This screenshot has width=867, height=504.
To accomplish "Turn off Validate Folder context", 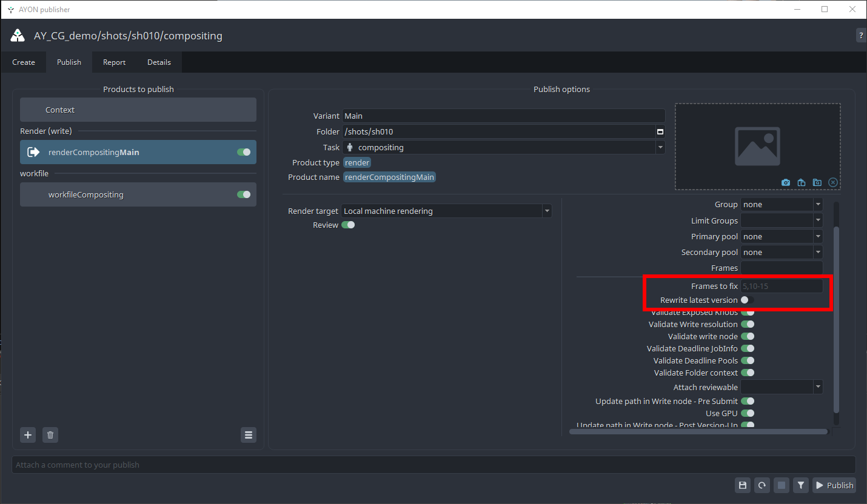I will tap(748, 373).
